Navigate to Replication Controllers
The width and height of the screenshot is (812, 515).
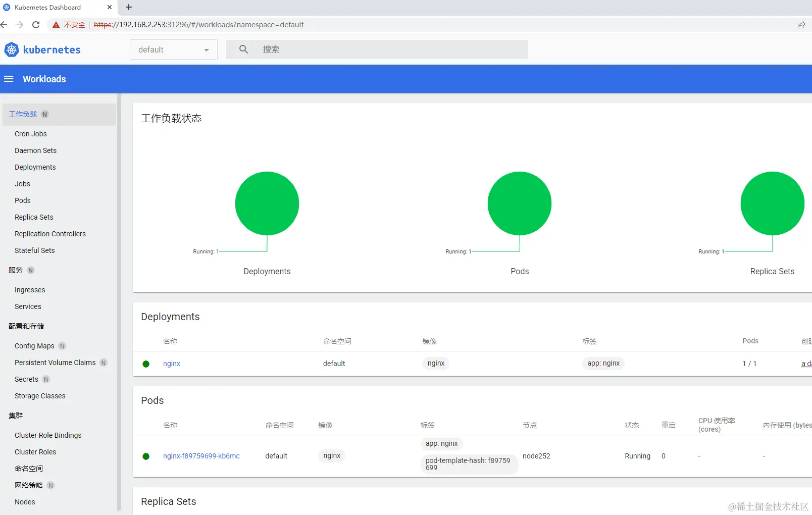pos(50,234)
